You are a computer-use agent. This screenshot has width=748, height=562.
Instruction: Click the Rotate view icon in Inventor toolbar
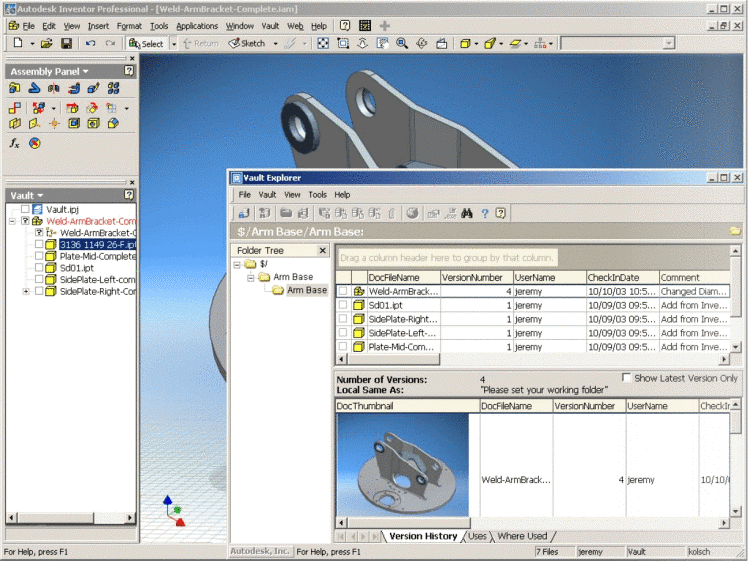(x=422, y=43)
